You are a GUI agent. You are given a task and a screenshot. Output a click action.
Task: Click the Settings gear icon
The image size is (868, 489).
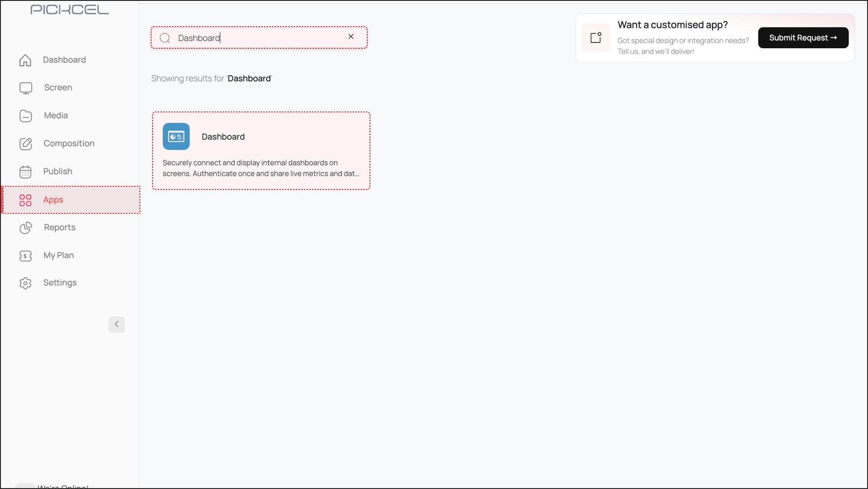tap(26, 283)
